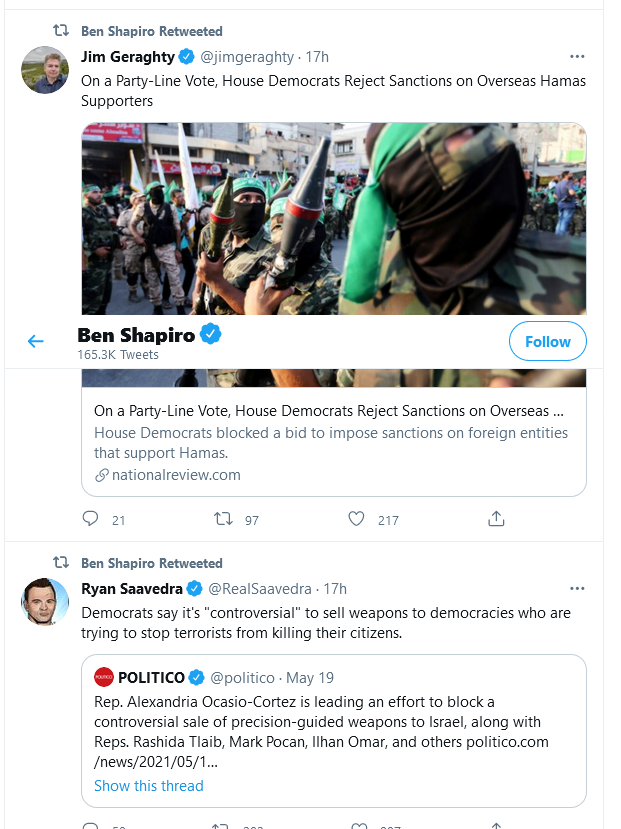Share the Jim Geraghty tweet
Screen dimensions: 621x829
coord(496,519)
